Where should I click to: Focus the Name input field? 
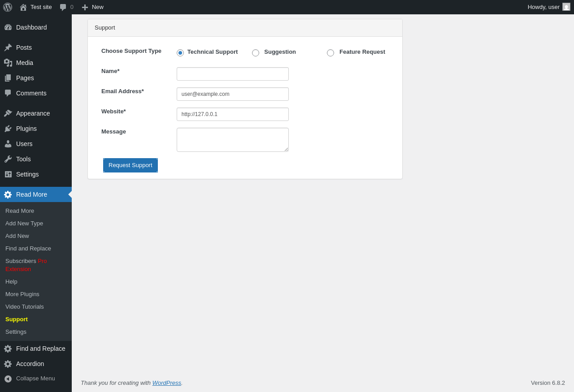pyautogui.click(x=233, y=74)
